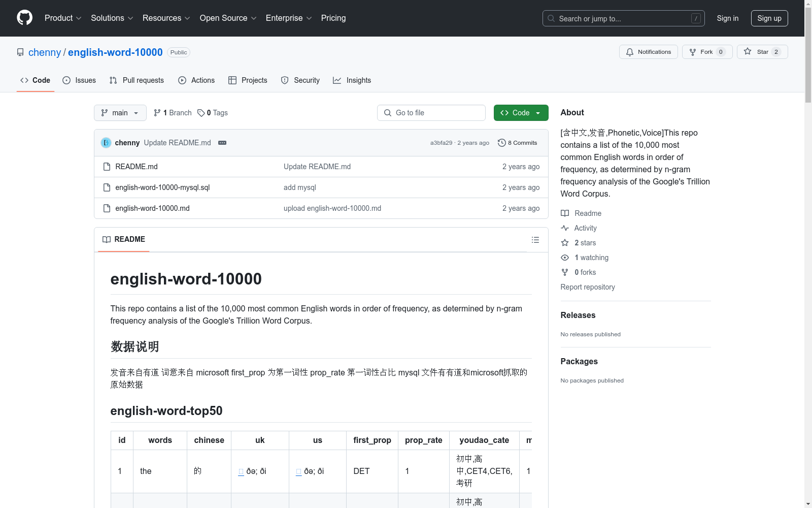Click the Activity pulse icon
The height and width of the screenshot is (508, 812).
pyautogui.click(x=565, y=228)
